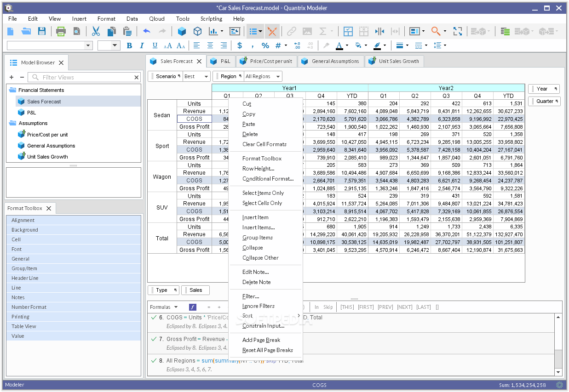569x392 pixels.
Task: Open the hash number format dropdown arrow
Action: 286,45
